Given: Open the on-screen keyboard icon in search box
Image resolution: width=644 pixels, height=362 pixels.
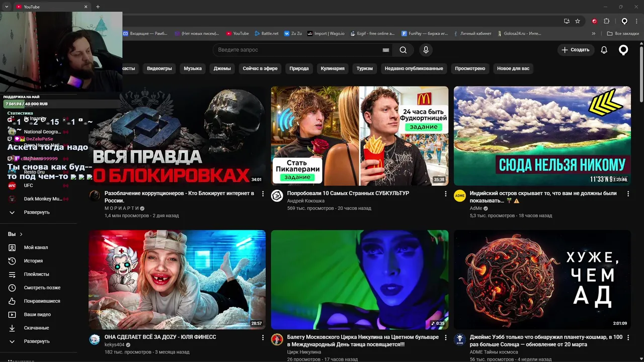Looking at the screenshot, I should 386,50.
